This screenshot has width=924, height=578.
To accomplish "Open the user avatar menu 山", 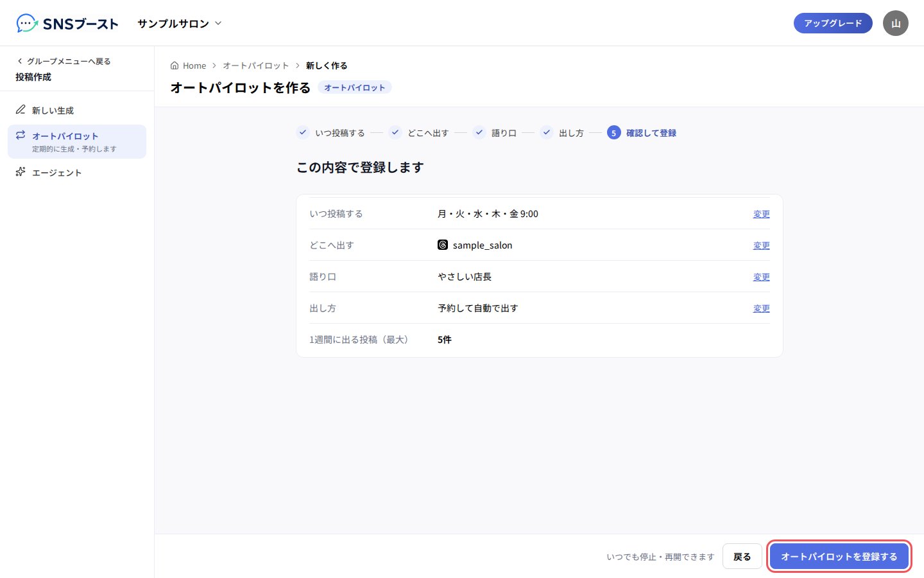I will pyautogui.click(x=896, y=23).
